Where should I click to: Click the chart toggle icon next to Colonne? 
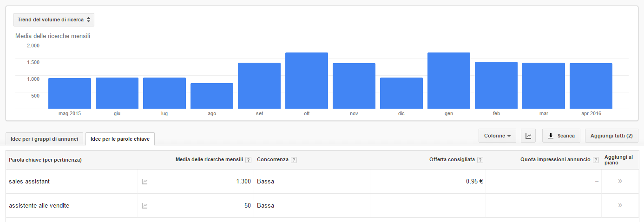pos(528,136)
